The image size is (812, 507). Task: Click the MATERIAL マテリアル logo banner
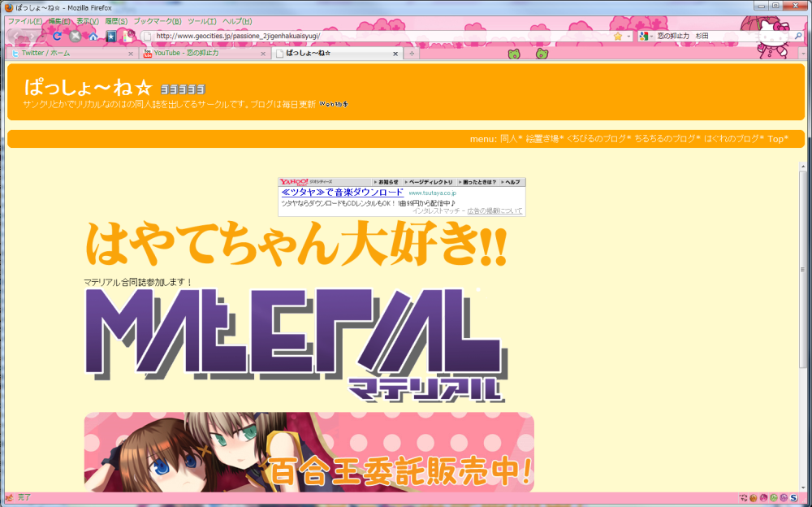click(296, 344)
